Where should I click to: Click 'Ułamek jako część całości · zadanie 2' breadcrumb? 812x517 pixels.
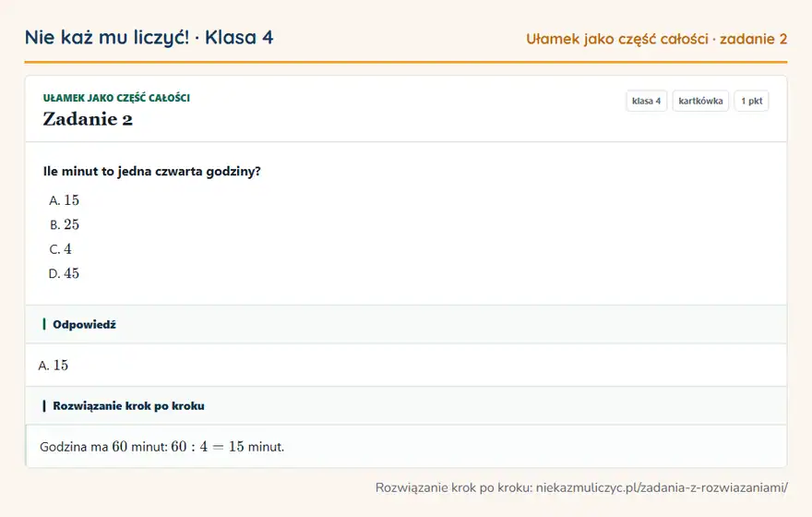pyautogui.click(x=656, y=39)
